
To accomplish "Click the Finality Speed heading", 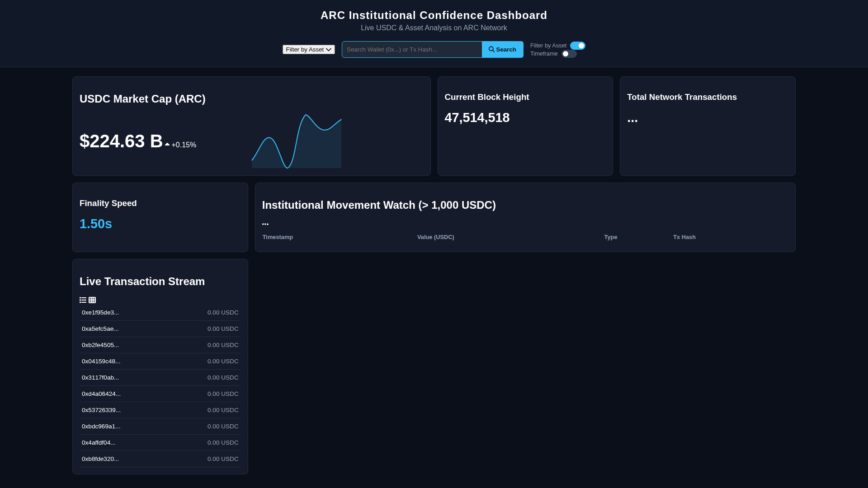I will [108, 203].
